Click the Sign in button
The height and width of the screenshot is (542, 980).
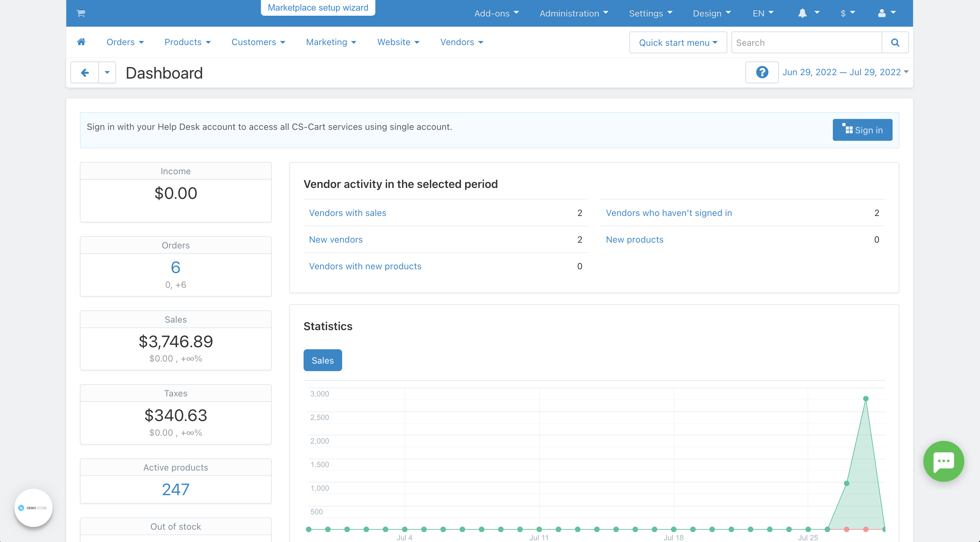[x=863, y=130]
